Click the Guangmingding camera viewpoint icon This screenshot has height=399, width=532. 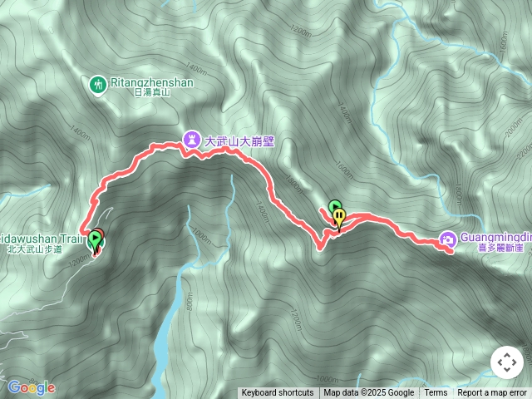point(448,239)
